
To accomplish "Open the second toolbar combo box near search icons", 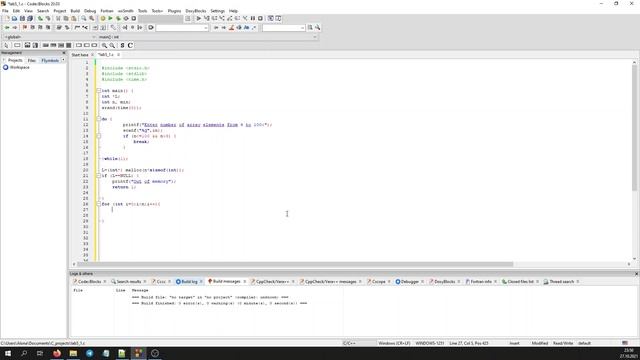I will (x=284, y=27).
